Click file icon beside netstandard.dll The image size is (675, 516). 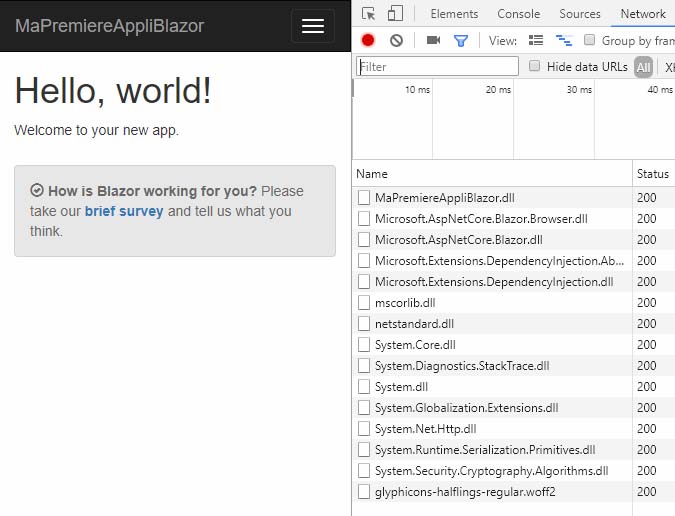[x=364, y=324]
